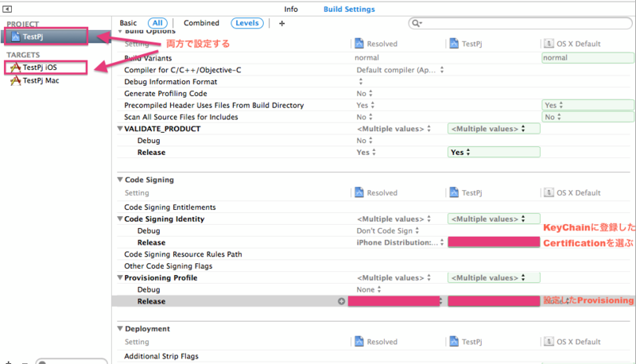
Task: Click the TestPj column icon in Deployment section
Action: click(x=454, y=341)
